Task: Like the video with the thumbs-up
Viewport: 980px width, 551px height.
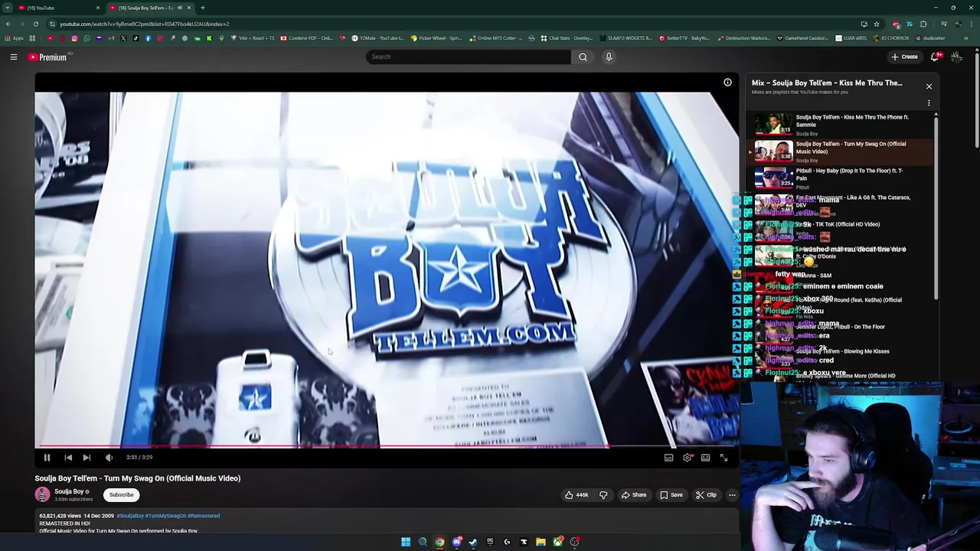Action: (x=577, y=495)
